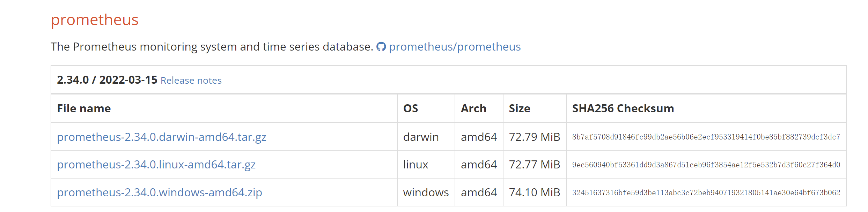
Task: Click the OS column header
Action: pos(411,108)
